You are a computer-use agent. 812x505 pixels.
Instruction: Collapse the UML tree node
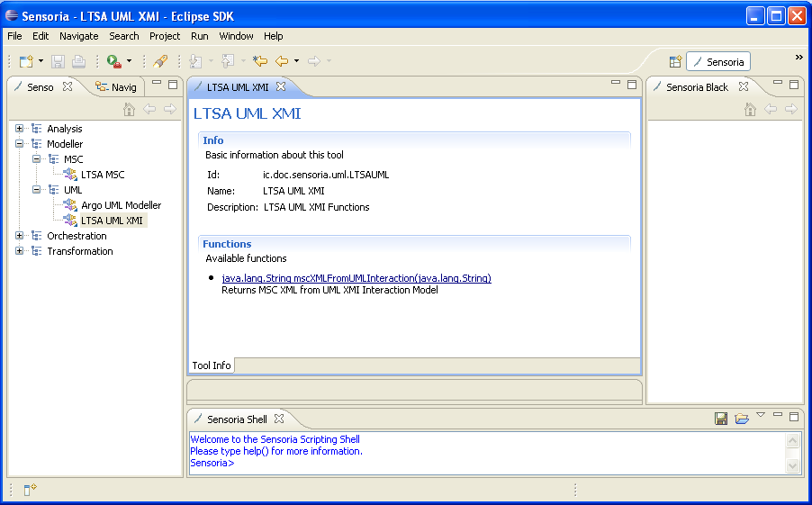tap(36, 190)
